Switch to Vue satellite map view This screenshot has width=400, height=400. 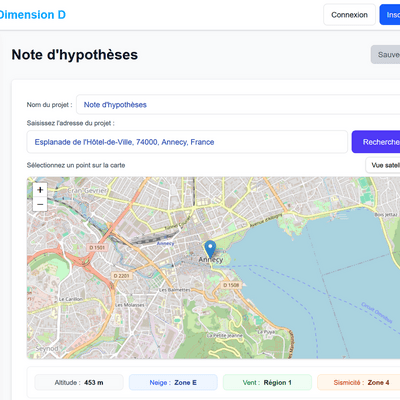(383, 165)
